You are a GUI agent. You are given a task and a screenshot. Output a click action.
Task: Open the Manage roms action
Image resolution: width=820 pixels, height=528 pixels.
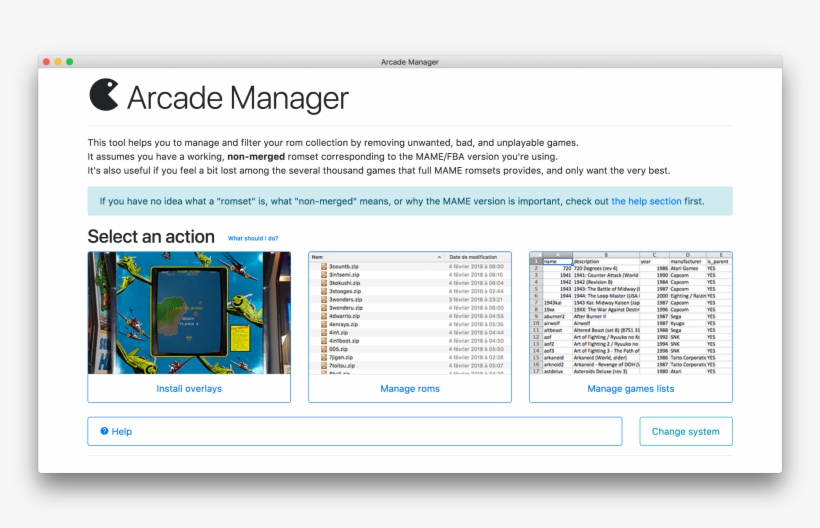(x=410, y=388)
